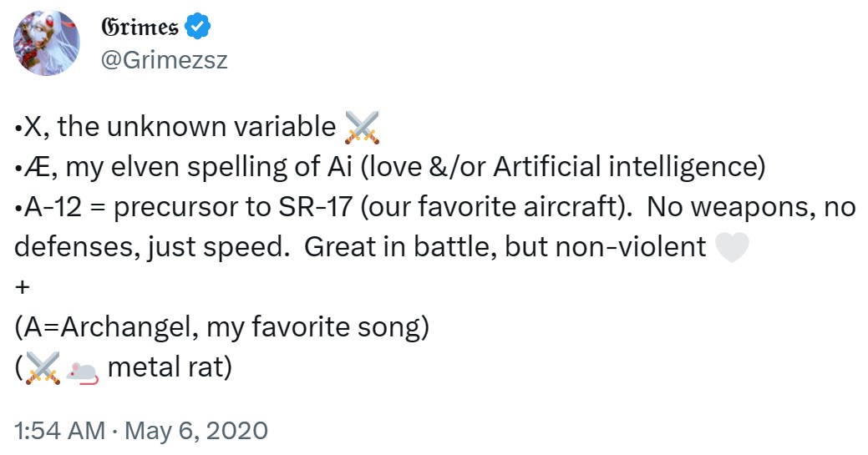Click the "SR-17" aircraft mention

pyautogui.click(x=316, y=207)
